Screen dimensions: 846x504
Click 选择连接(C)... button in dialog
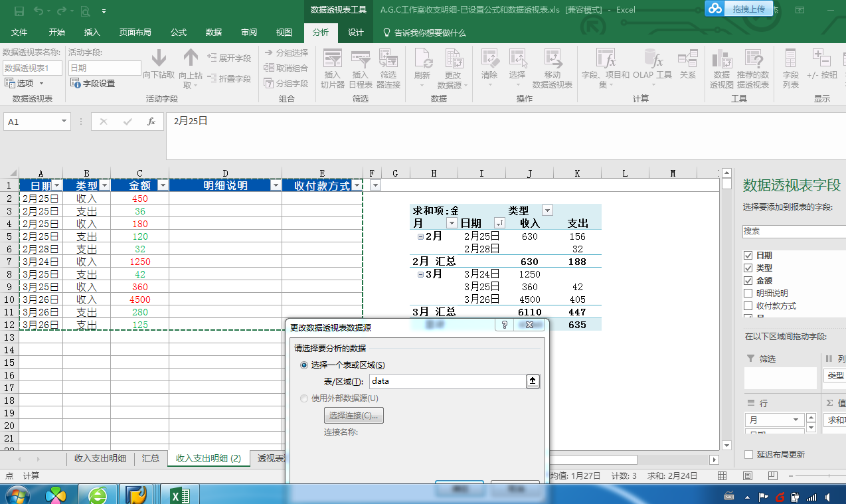[354, 415]
